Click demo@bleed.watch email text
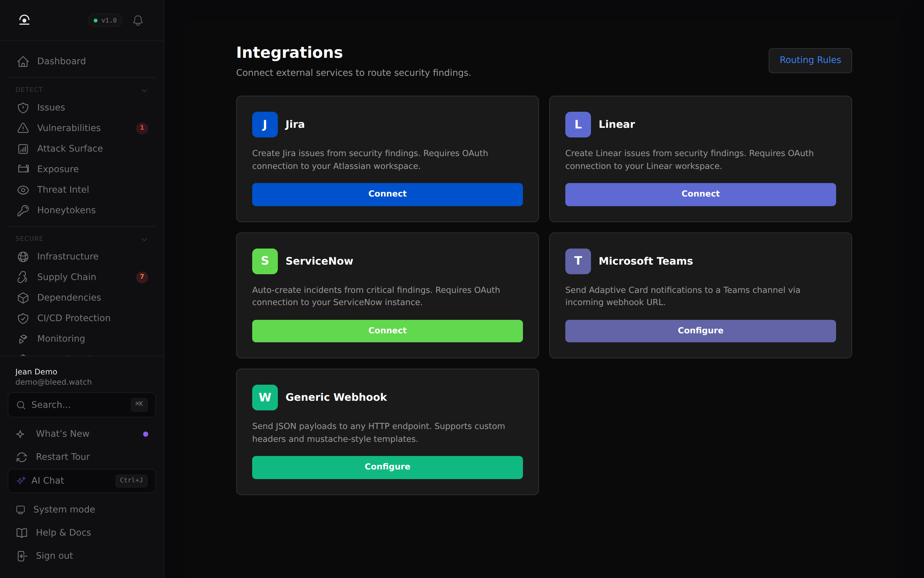The width and height of the screenshot is (924, 578). [x=54, y=382]
